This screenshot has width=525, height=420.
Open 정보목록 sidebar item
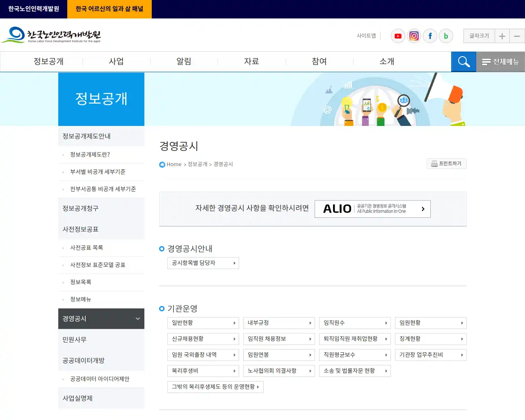[x=101, y=282]
